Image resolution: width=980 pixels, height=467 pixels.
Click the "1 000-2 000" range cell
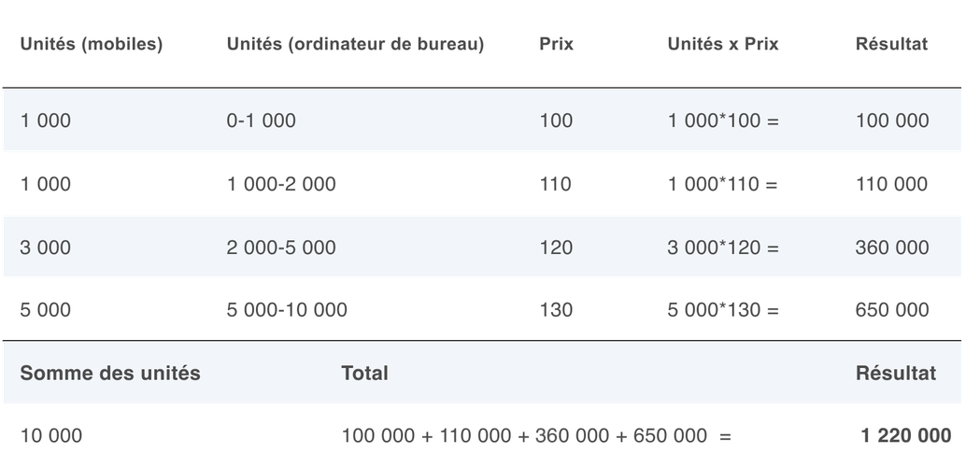click(x=281, y=185)
